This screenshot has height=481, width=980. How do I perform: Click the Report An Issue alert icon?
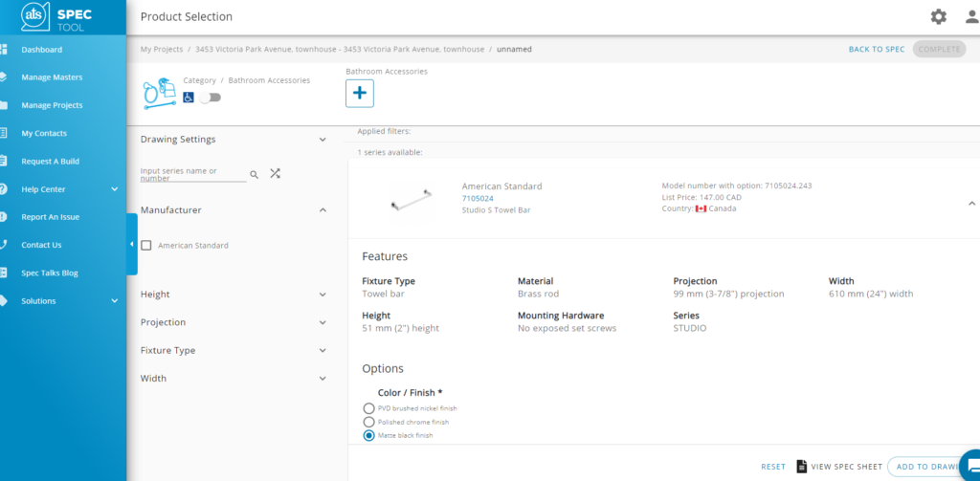pyautogui.click(x=3, y=217)
